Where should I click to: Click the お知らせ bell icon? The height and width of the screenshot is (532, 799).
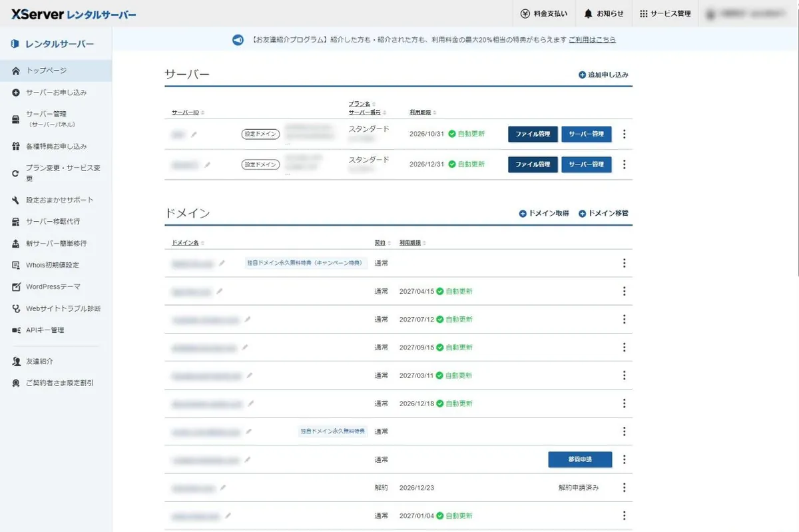coord(588,13)
